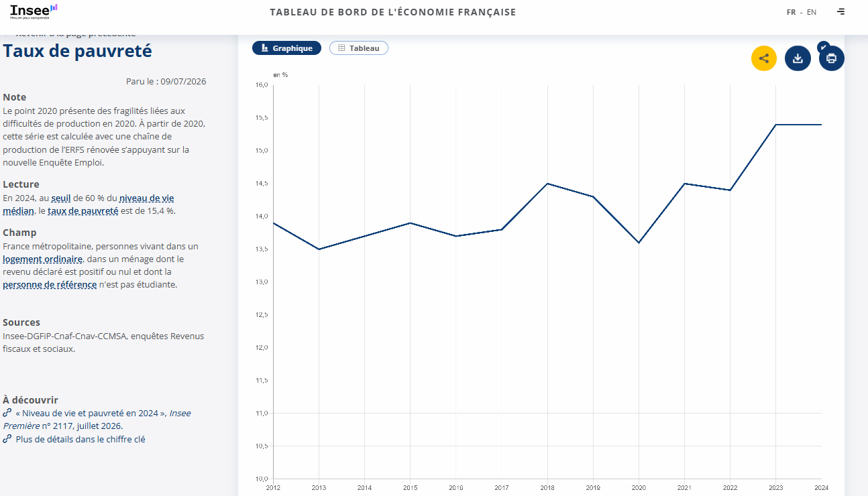The height and width of the screenshot is (496, 868).
Task: Go to Insee logo homepage
Action: (x=34, y=11)
